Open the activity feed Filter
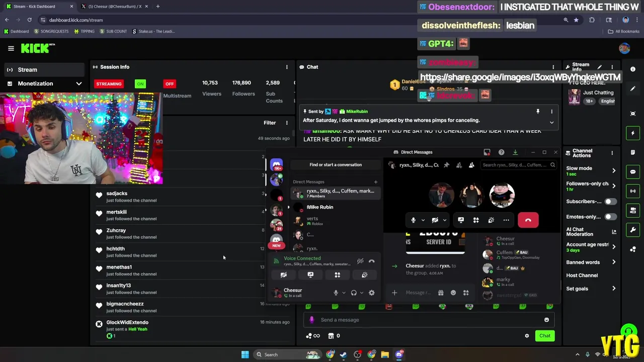Image resolution: width=644 pixels, height=362 pixels. 270,123
